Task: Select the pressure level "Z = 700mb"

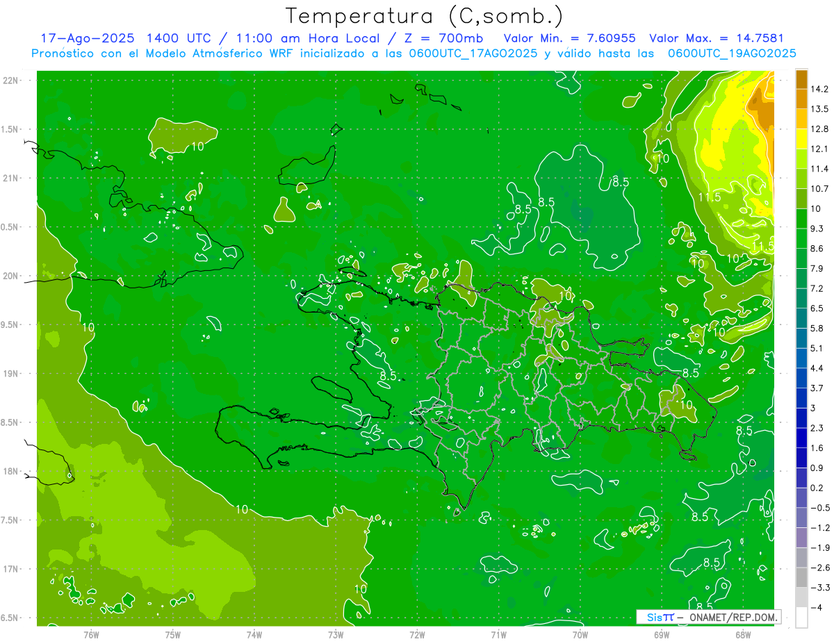Action: tap(445, 38)
